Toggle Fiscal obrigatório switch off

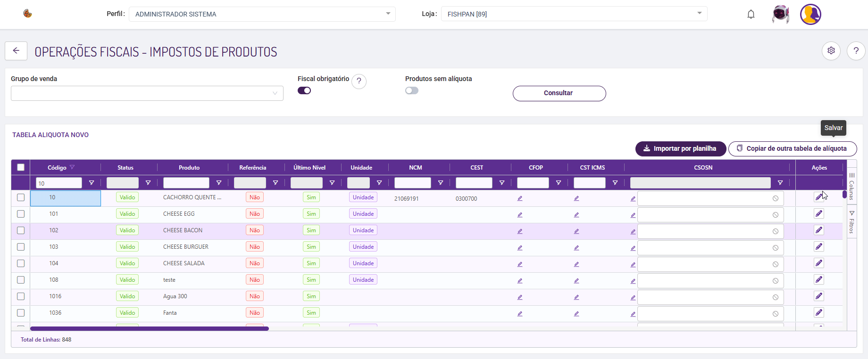(x=304, y=90)
